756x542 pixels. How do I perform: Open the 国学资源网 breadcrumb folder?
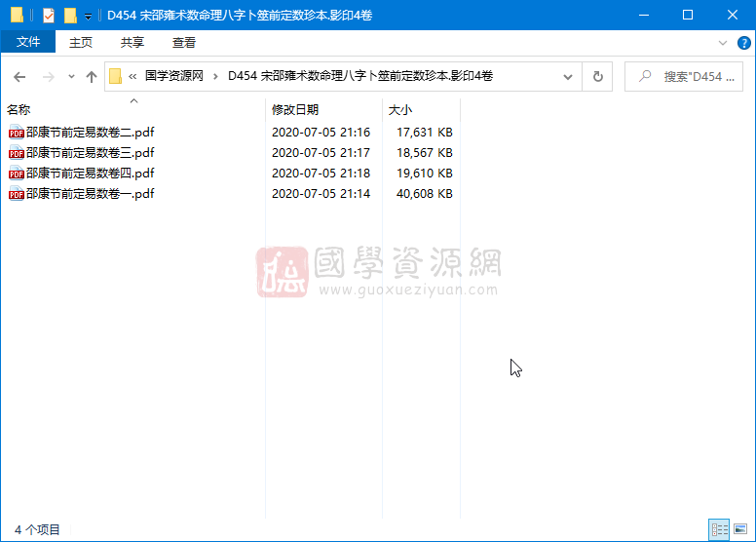tap(174, 76)
